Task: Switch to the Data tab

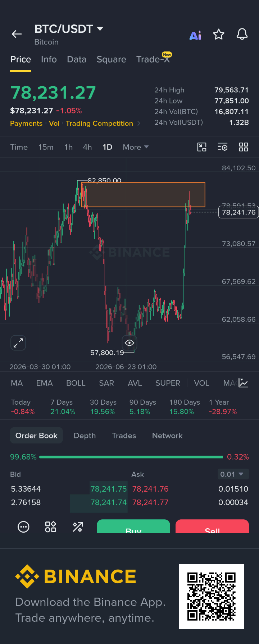Action: point(77,59)
